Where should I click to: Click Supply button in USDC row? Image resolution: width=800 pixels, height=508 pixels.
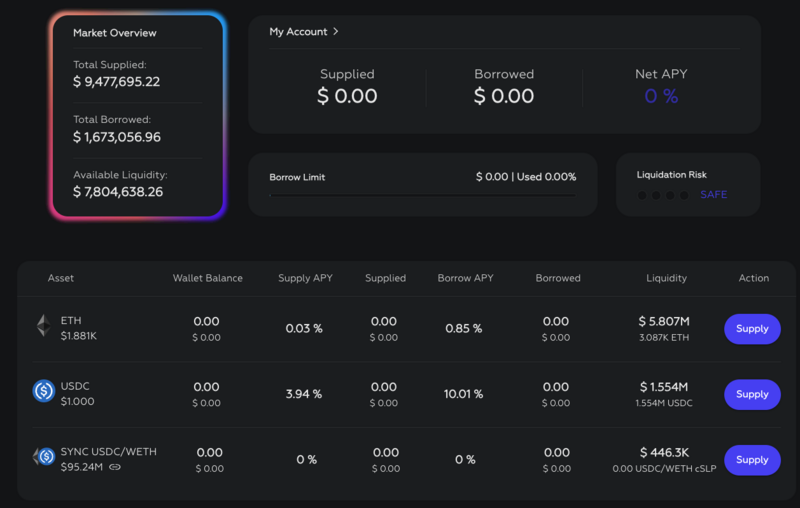[752, 394]
